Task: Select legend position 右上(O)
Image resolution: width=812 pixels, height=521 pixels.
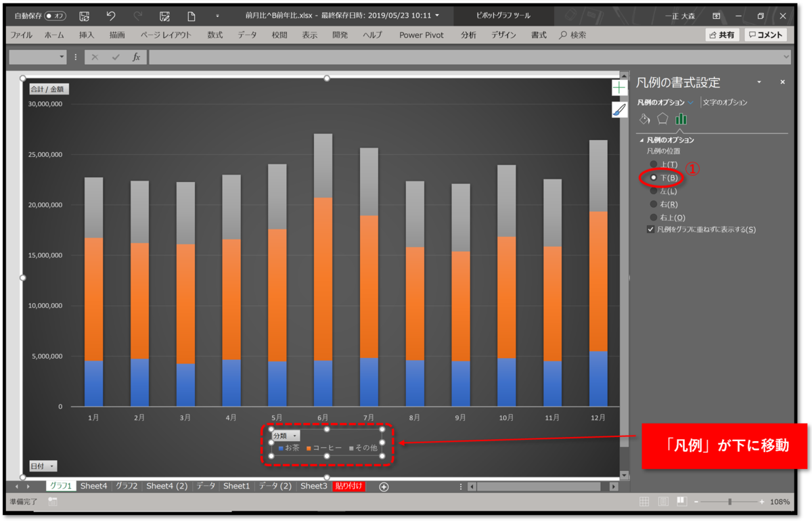Action: [653, 217]
